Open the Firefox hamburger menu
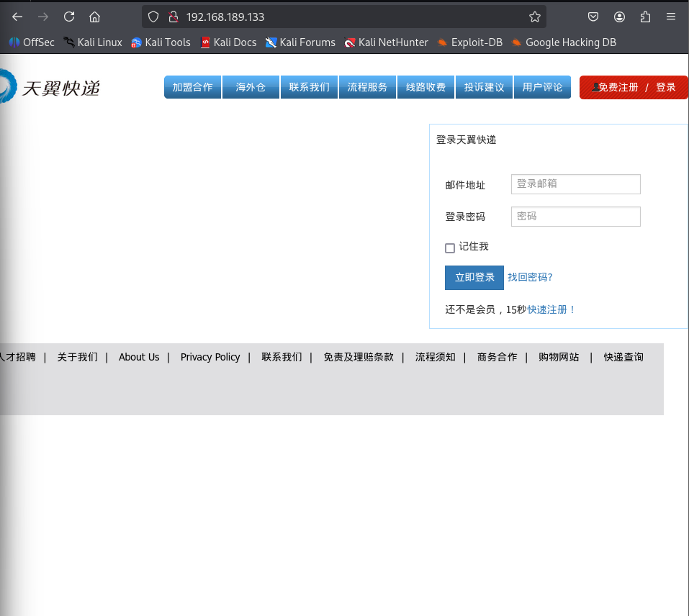Screen dimensions: 689x616 tap(671, 17)
